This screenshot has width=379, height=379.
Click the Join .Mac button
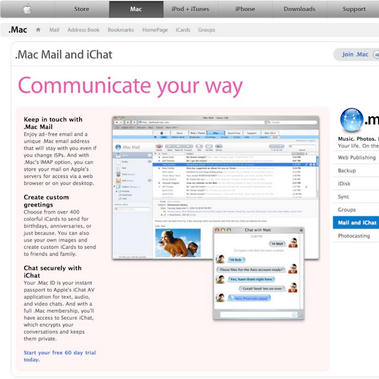coord(355,54)
